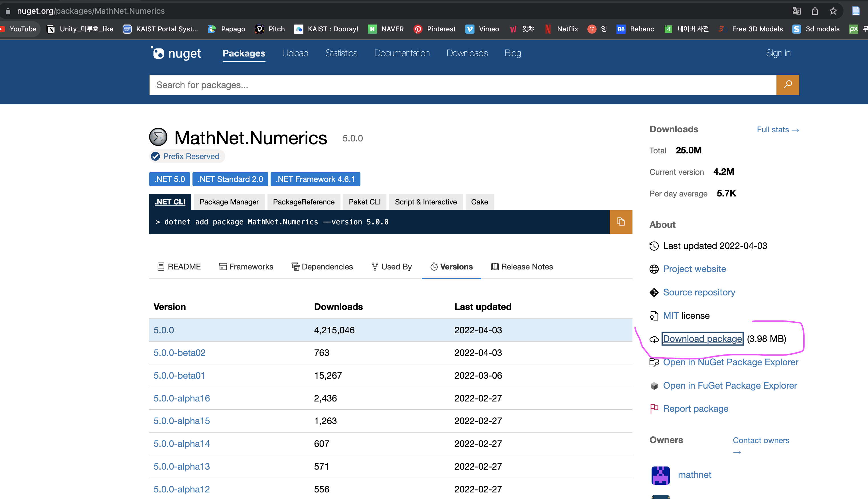Screen dimensions: 868x499
Task: Click the MathNet.Numerics sigma package icon
Action: coord(158,137)
